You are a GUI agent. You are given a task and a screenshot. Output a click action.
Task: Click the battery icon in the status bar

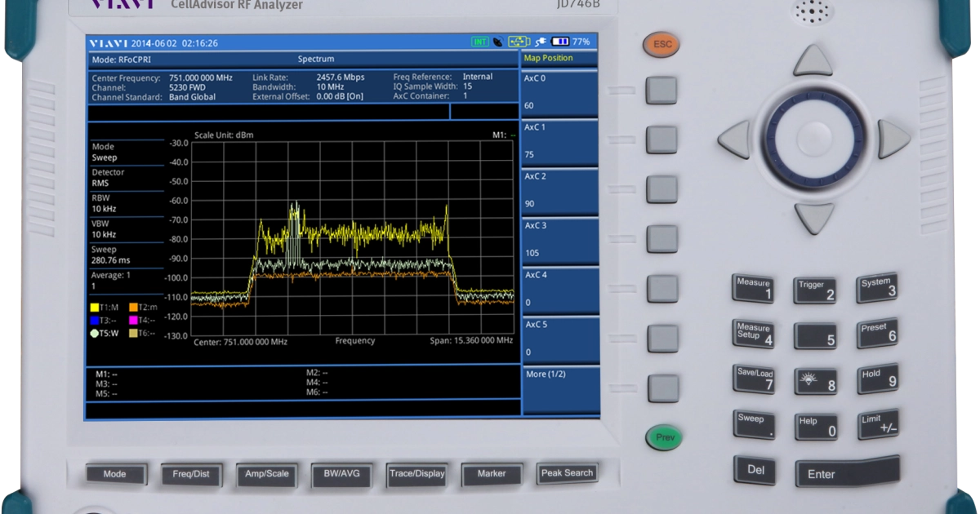pyautogui.click(x=560, y=42)
